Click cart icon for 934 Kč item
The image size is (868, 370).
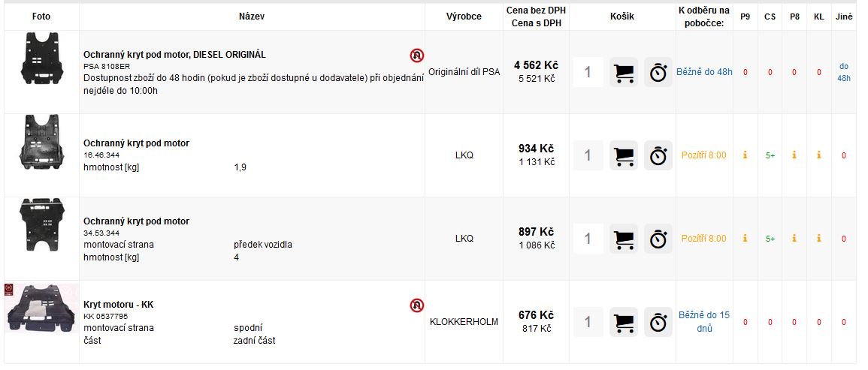point(624,155)
